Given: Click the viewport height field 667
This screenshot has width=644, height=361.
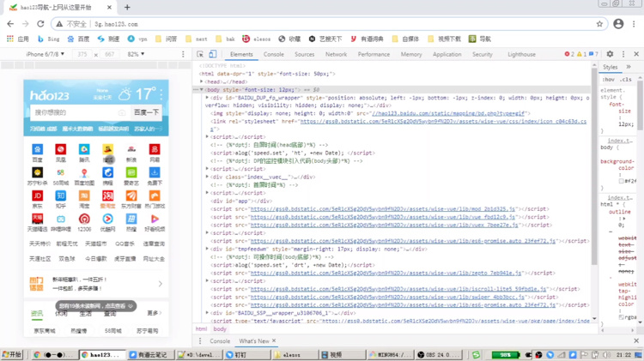Looking at the screenshot, I should pos(109,54).
